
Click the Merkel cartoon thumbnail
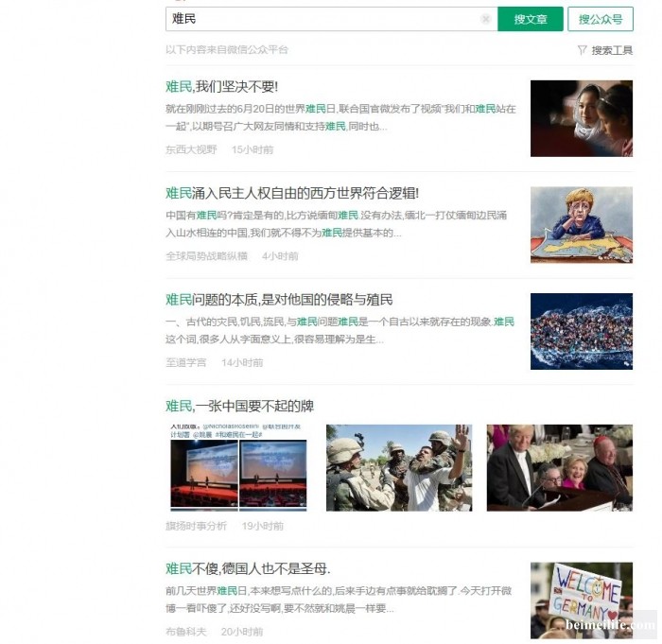click(x=581, y=224)
